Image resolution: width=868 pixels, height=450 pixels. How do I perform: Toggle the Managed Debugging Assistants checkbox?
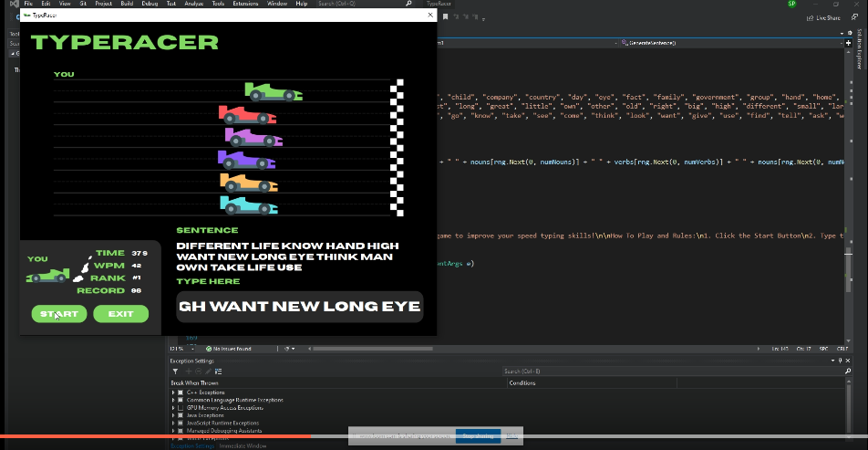181,431
